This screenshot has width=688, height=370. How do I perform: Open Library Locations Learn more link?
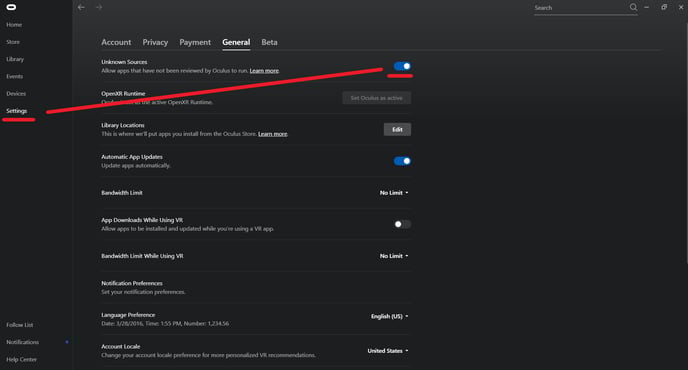(x=272, y=134)
